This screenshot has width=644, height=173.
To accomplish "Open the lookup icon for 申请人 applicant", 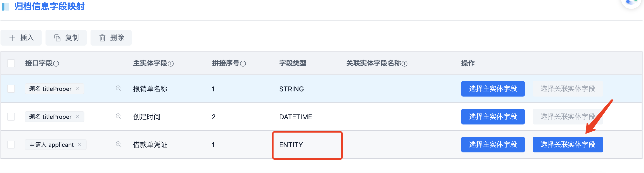I will pyautogui.click(x=118, y=145).
